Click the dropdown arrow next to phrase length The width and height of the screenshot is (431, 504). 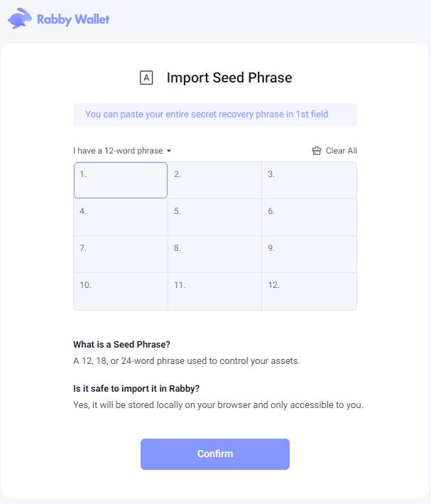(169, 151)
